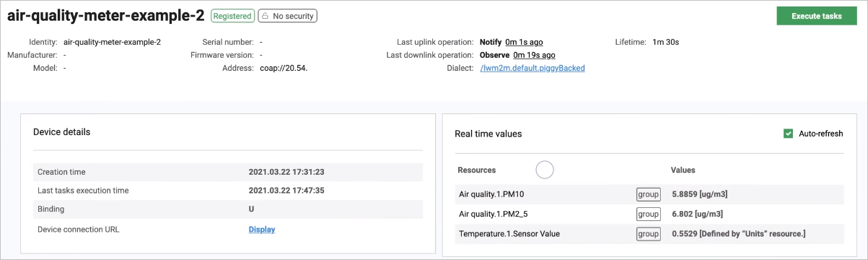Select the air-quality-meter-example-2 page title
This screenshot has width=868, height=260.
pos(106,15)
